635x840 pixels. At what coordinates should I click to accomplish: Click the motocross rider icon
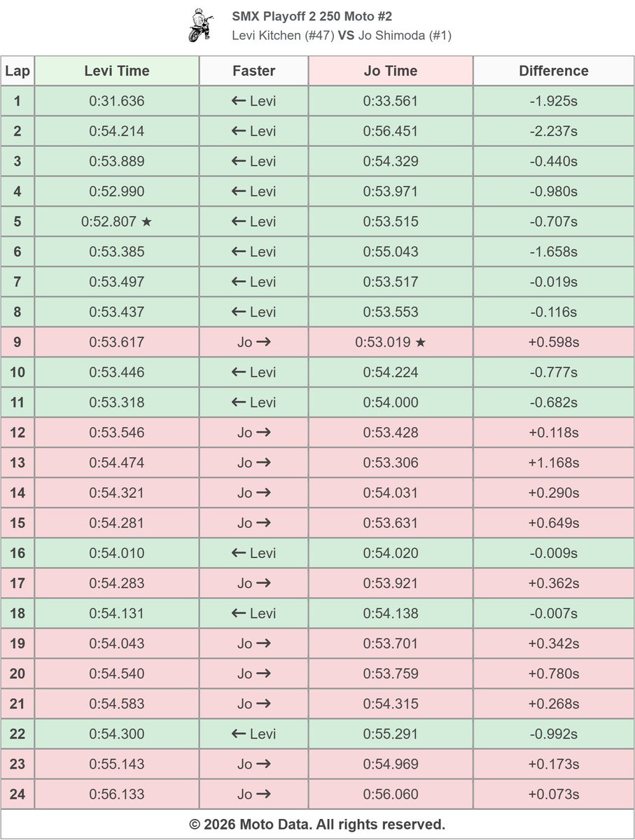point(200,25)
